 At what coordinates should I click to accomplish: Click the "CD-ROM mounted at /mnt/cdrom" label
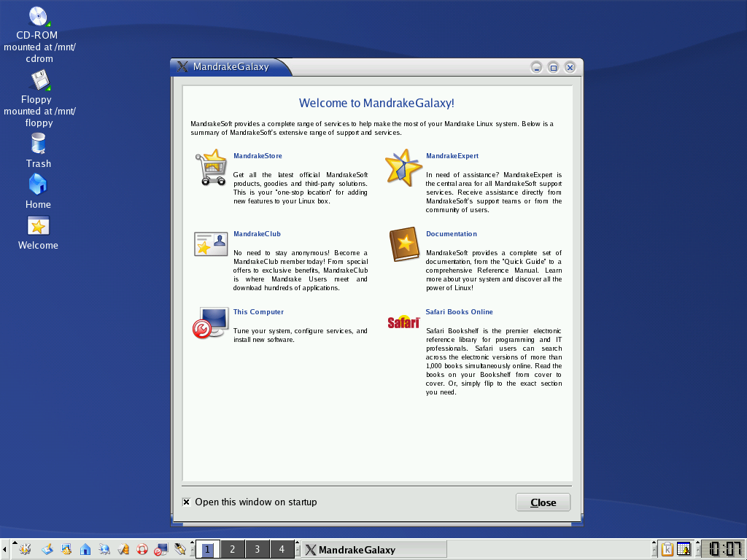coord(39,47)
